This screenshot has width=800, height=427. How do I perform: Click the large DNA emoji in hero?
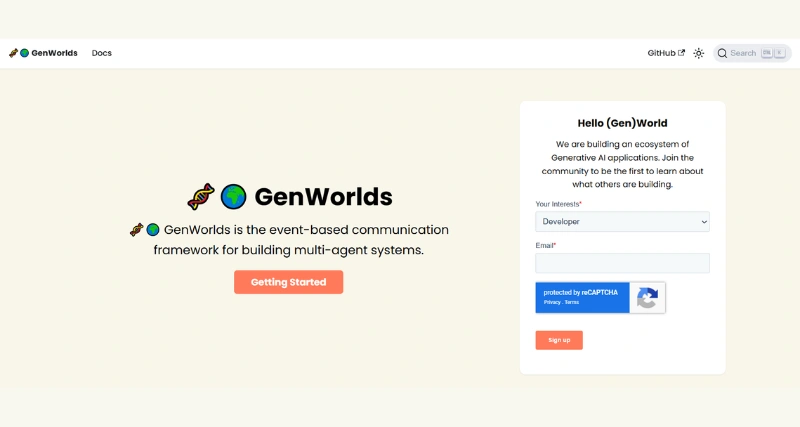coord(201,196)
